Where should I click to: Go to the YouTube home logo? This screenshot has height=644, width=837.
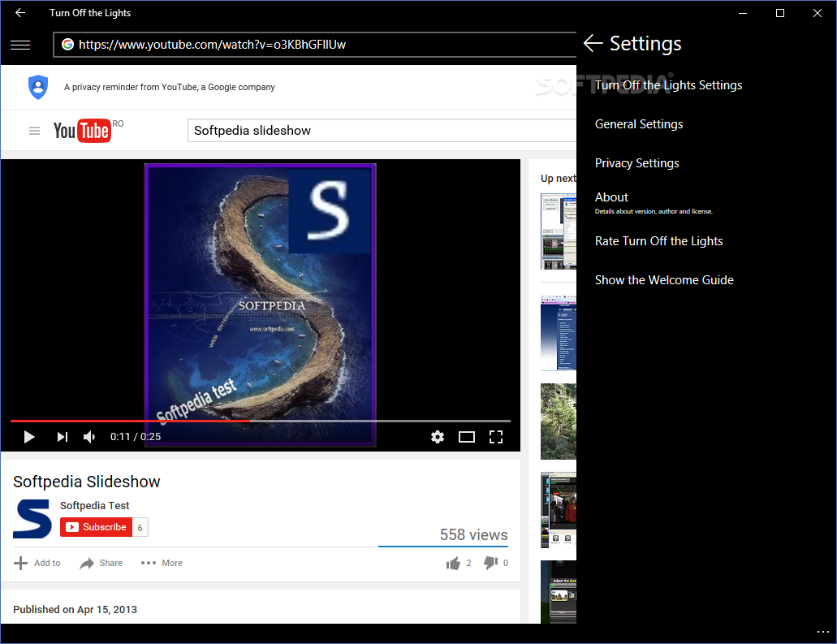(82, 131)
